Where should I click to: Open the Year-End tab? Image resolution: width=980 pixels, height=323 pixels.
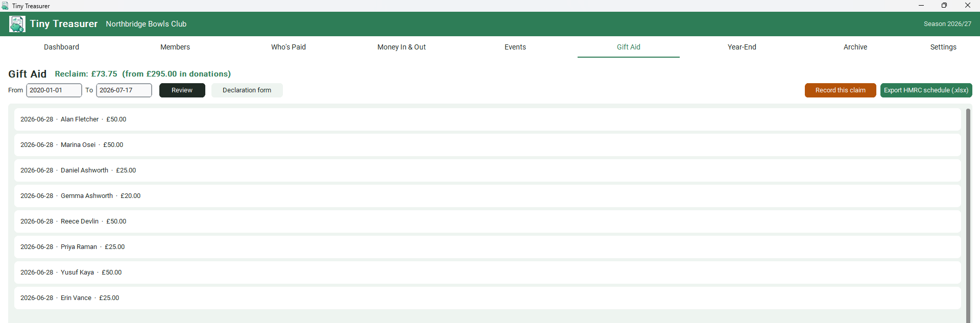(742, 47)
